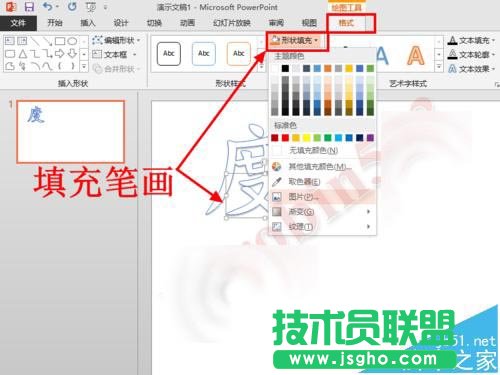Viewport: 500px width, 375px height.
Task: Open the 文本框 dropdown
Action: (x=114, y=54)
